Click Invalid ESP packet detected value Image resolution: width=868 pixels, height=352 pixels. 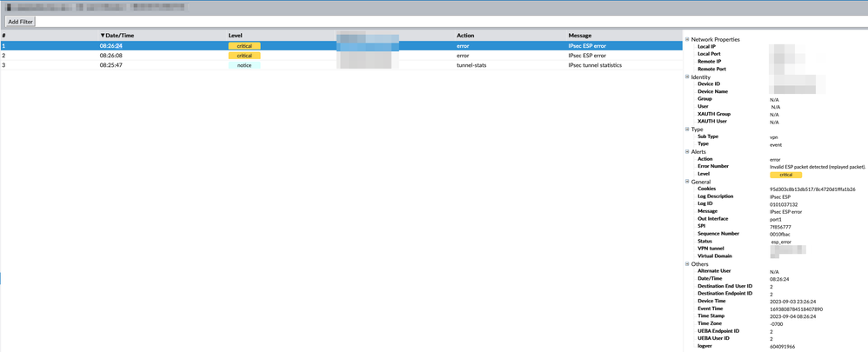(x=817, y=167)
